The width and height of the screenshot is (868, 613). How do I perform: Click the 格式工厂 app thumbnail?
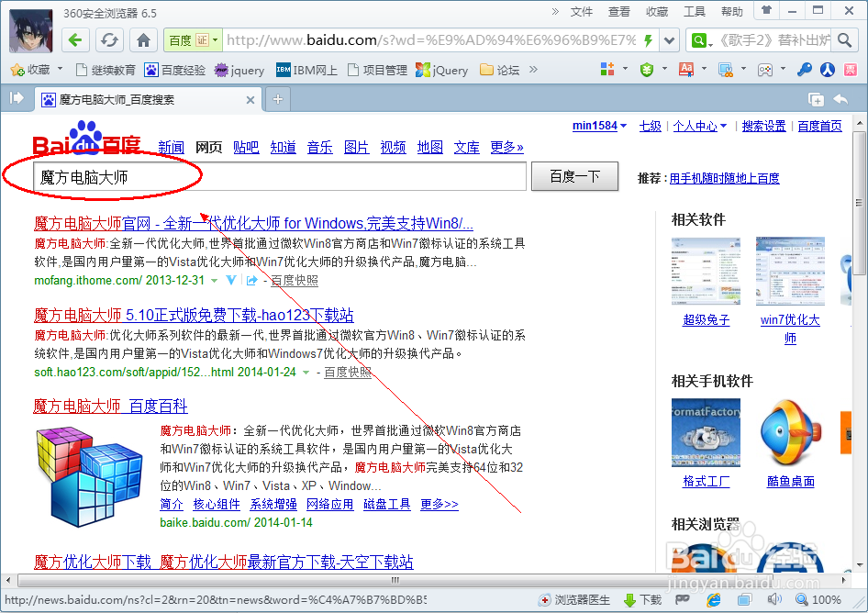point(706,433)
